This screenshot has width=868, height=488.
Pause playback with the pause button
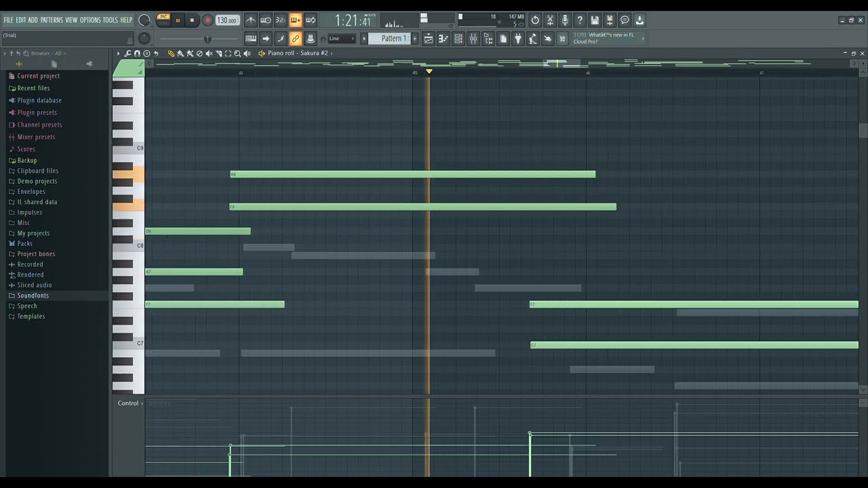(x=178, y=20)
